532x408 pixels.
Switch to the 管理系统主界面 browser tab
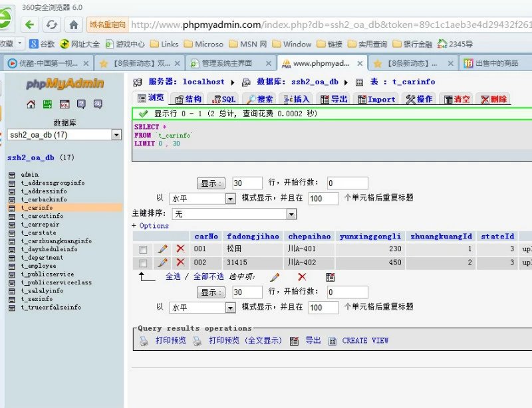[x=231, y=63]
